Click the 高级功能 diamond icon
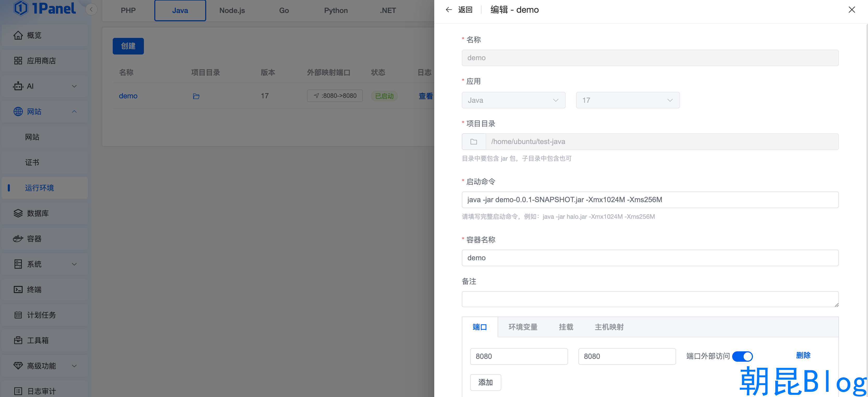Viewport: 868px width, 397px height. coord(18,366)
